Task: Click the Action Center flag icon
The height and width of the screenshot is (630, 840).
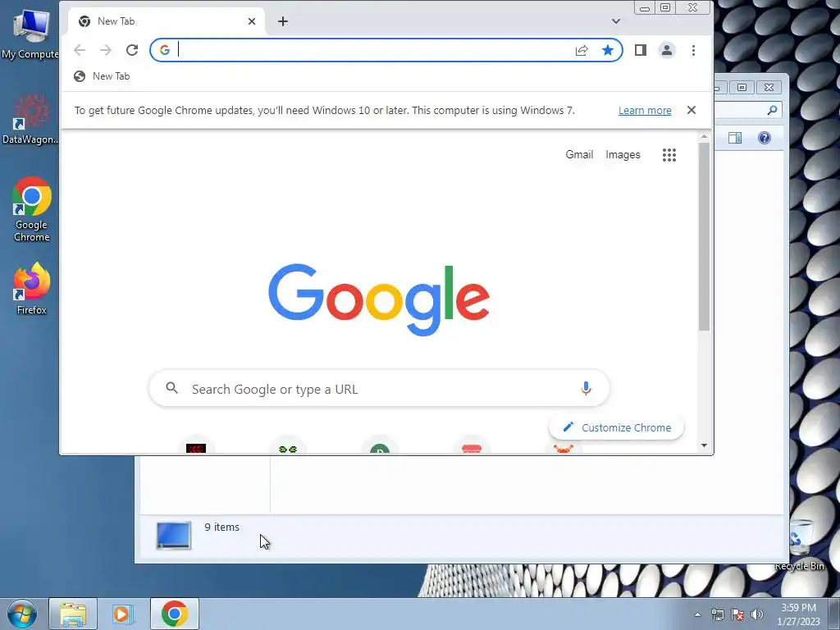Action: 737,614
